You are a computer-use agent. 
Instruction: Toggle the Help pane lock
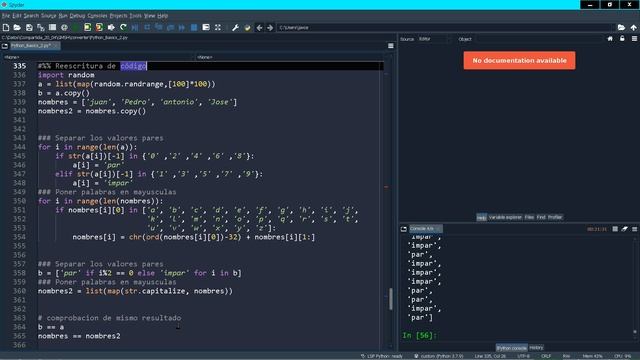click(x=622, y=39)
